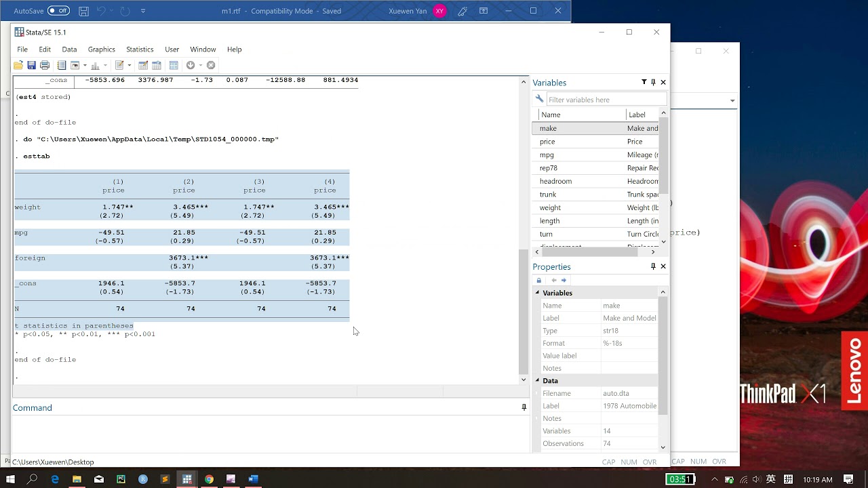Open the Viewer icon dropdown arrow
The width and height of the screenshot is (868, 488).
[85, 65]
